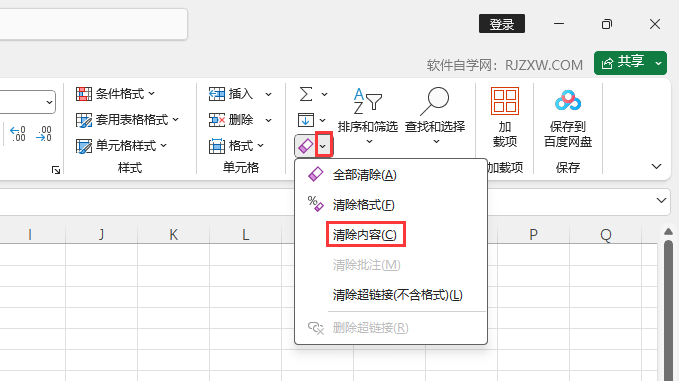Click the search box at the top
Viewport: 679px width, 381px height.
93,24
